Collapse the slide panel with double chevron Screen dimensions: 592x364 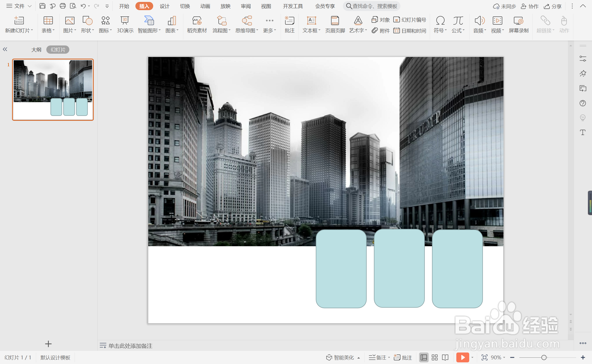(x=5, y=49)
